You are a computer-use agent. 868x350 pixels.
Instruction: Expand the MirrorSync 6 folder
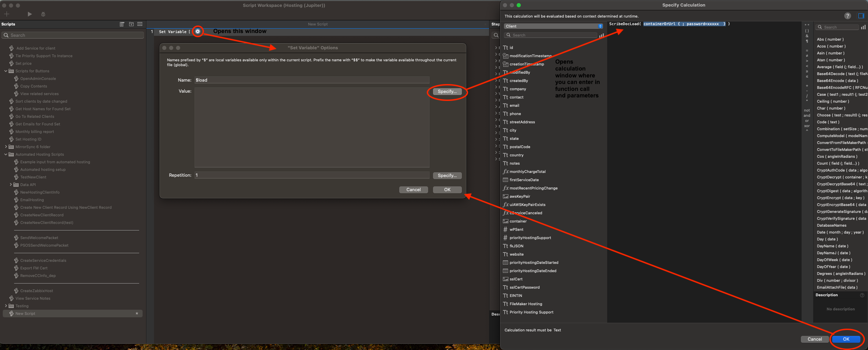(x=6, y=147)
